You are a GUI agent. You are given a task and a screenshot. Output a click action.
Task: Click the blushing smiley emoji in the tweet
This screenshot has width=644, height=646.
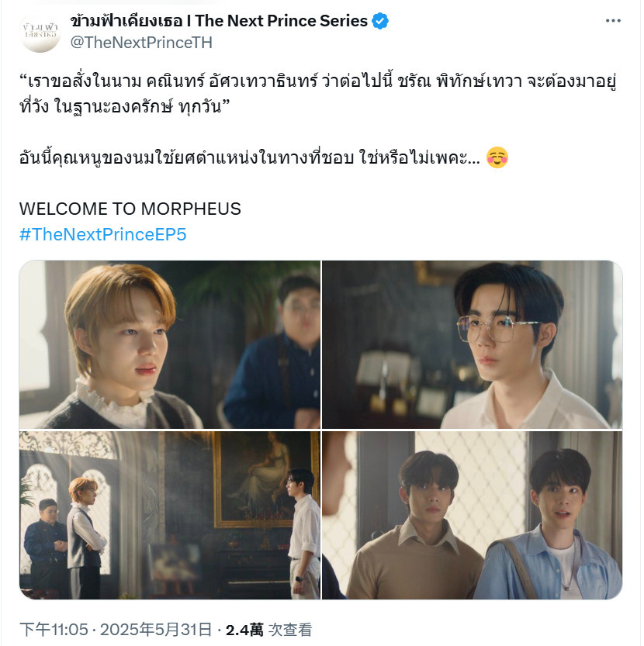point(497,157)
